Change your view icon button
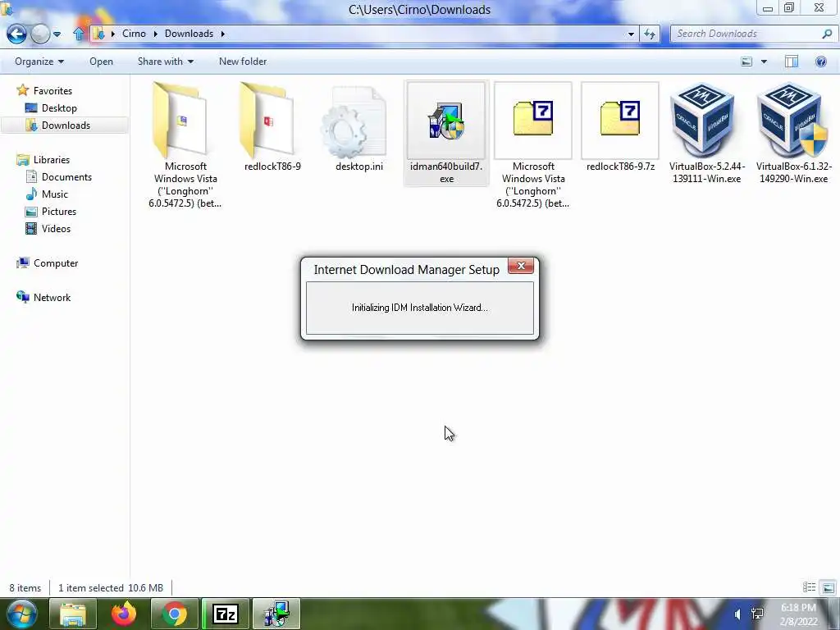Image resolution: width=840 pixels, height=630 pixels. [746, 62]
